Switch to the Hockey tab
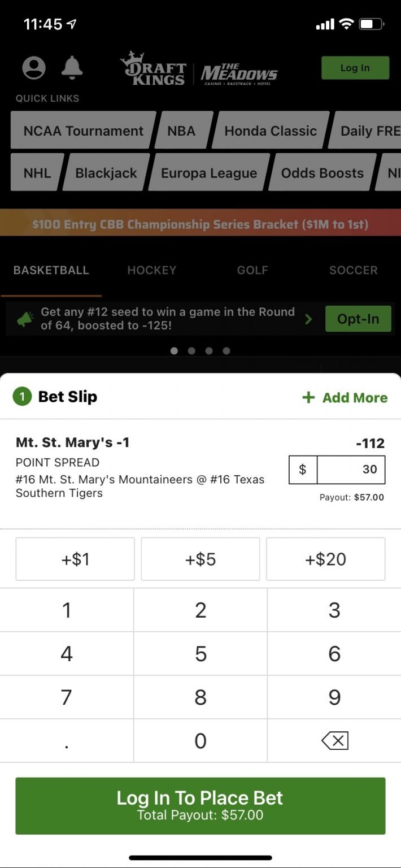401x868 pixels. tap(151, 270)
